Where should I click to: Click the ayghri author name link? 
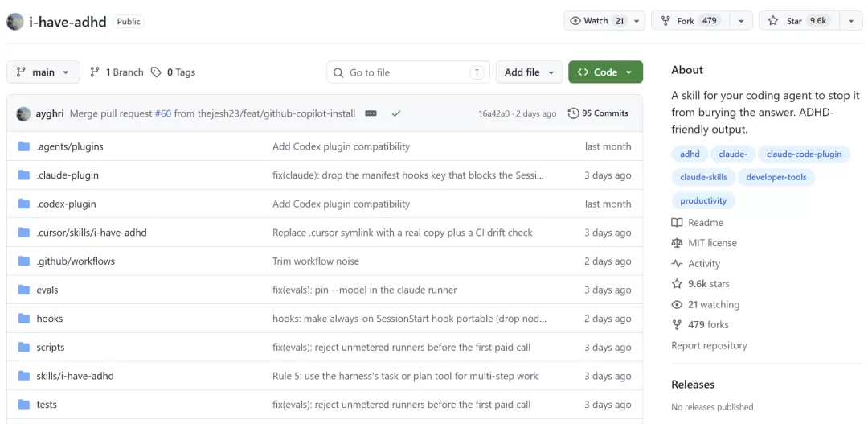tap(51, 113)
